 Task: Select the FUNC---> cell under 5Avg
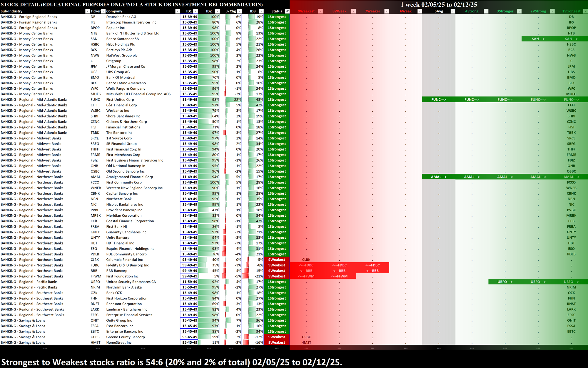click(439, 100)
